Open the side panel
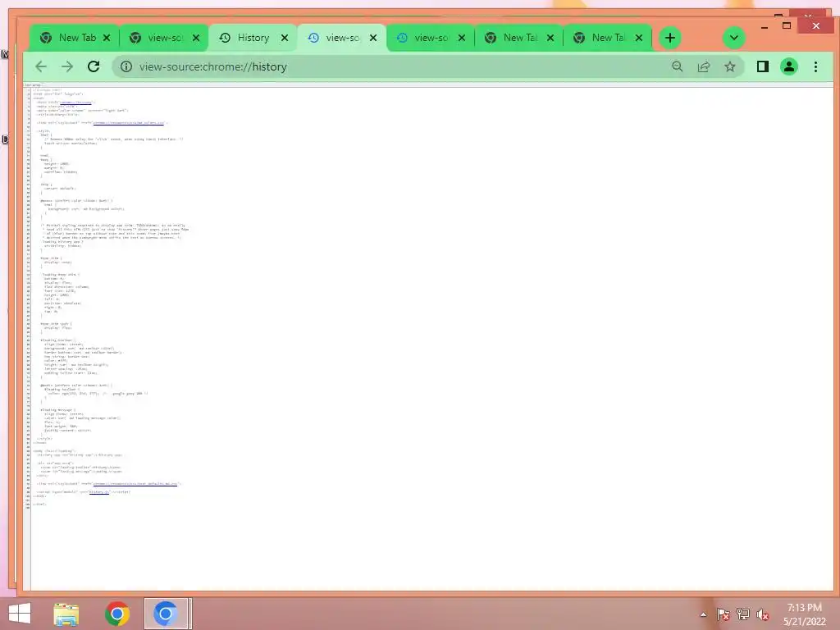The height and width of the screenshot is (630, 840). tap(762, 66)
